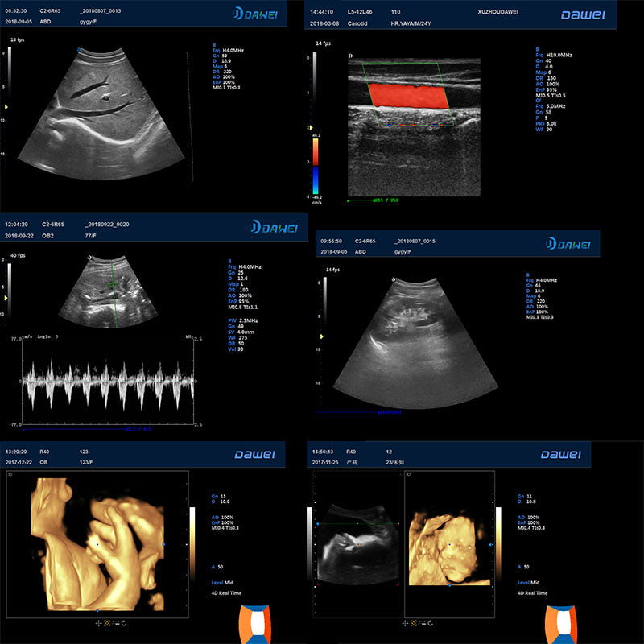Click the rotate icon in the 14:50:13 panel
The image size is (644, 644).
tap(431, 623)
